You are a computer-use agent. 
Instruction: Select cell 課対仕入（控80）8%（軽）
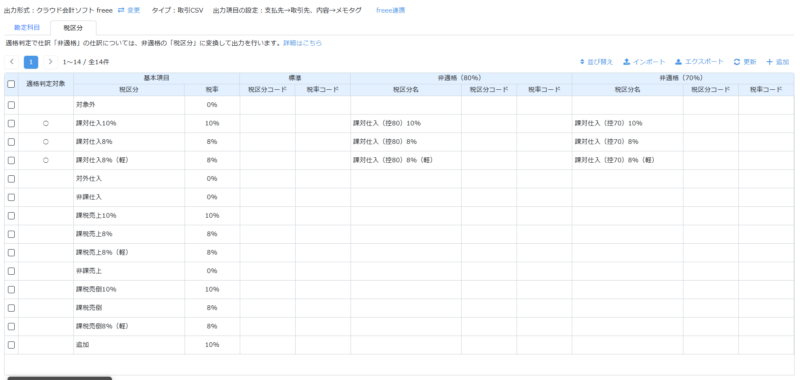pos(406,160)
